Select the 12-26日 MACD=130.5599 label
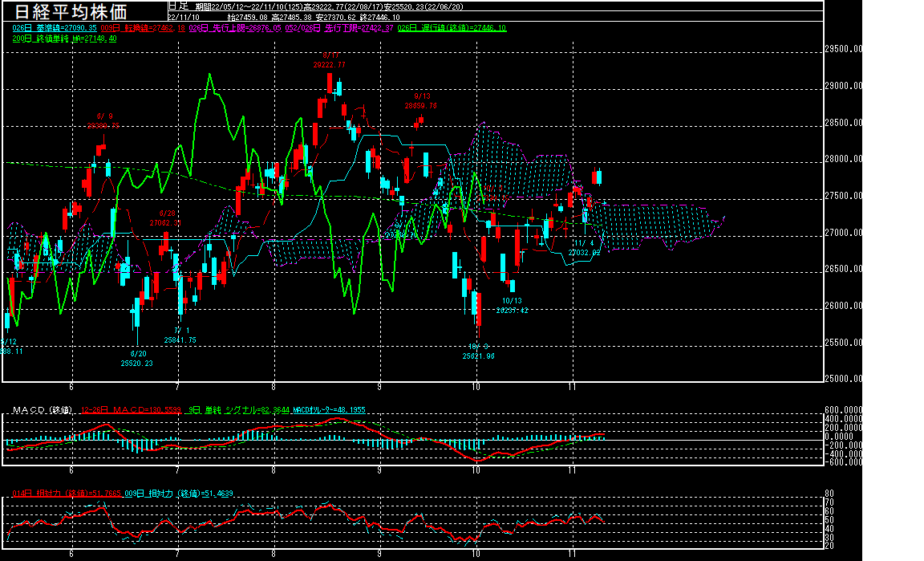Screen dimensions: 924x561 point(131,410)
